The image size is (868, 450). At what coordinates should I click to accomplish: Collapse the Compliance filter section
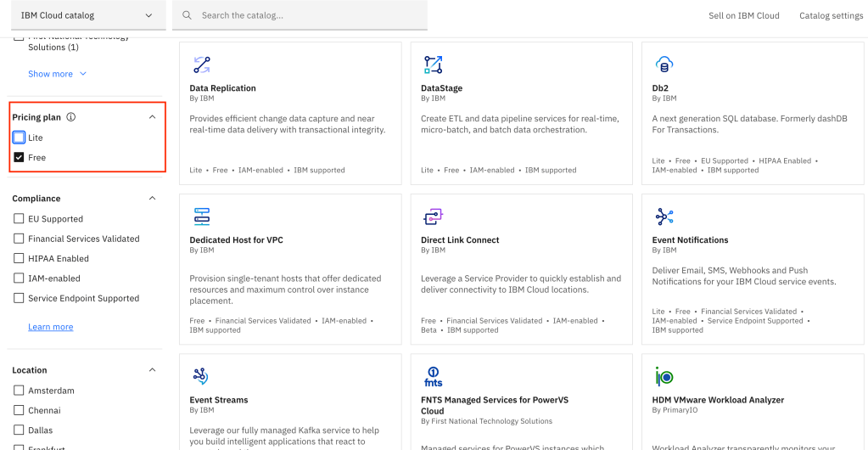coord(153,199)
